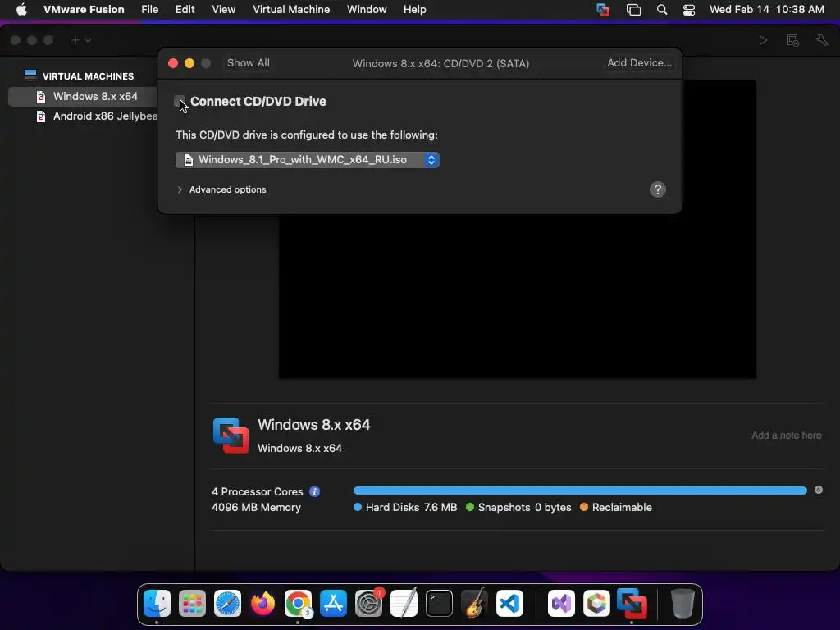Open the Window menu
The height and width of the screenshot is (630, 840).
(x=367, y=10)
